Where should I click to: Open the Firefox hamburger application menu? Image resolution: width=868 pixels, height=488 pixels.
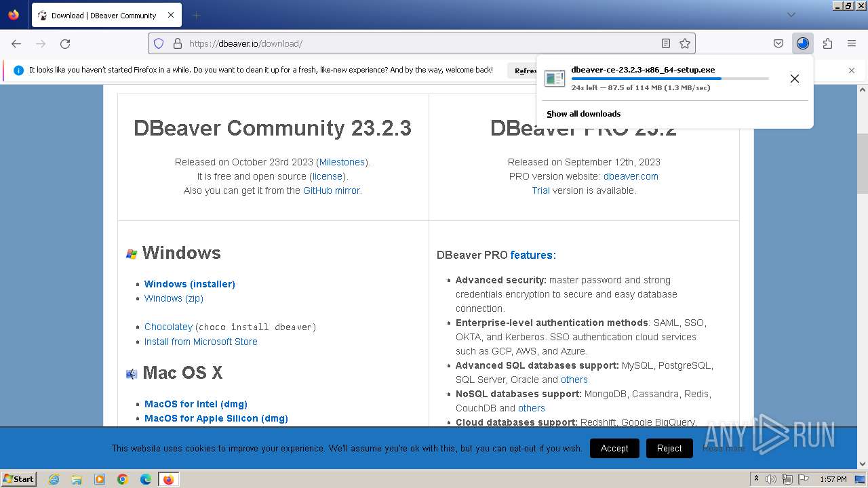(852, 43)
